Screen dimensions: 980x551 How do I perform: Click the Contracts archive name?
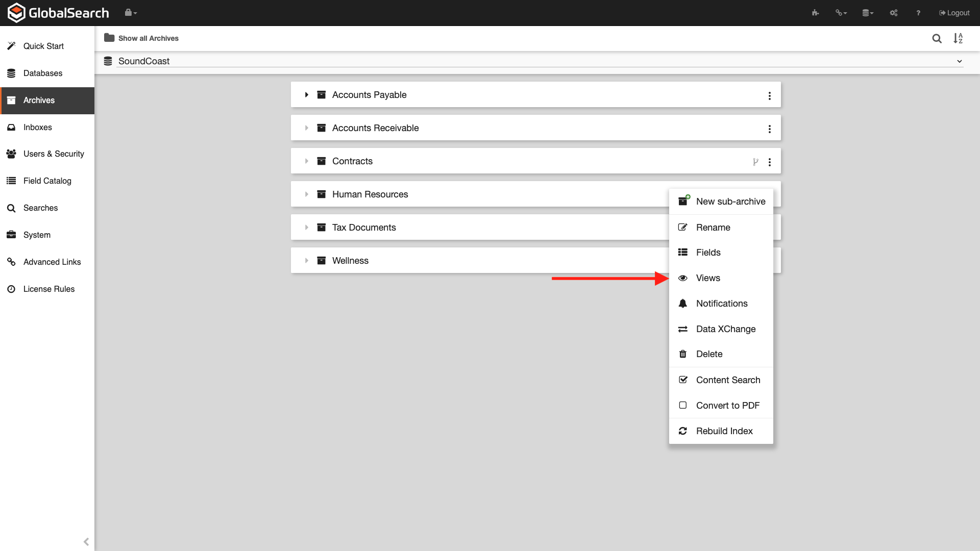tap(352, 161)
